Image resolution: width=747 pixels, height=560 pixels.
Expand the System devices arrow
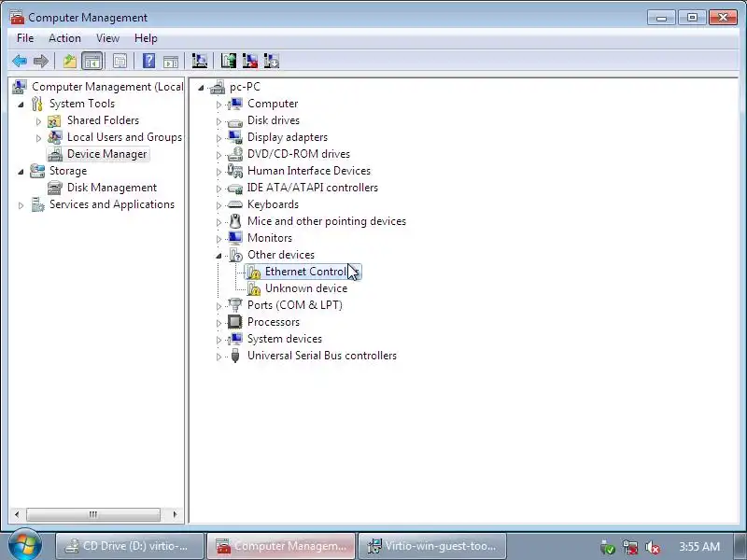tap(218, 340)
